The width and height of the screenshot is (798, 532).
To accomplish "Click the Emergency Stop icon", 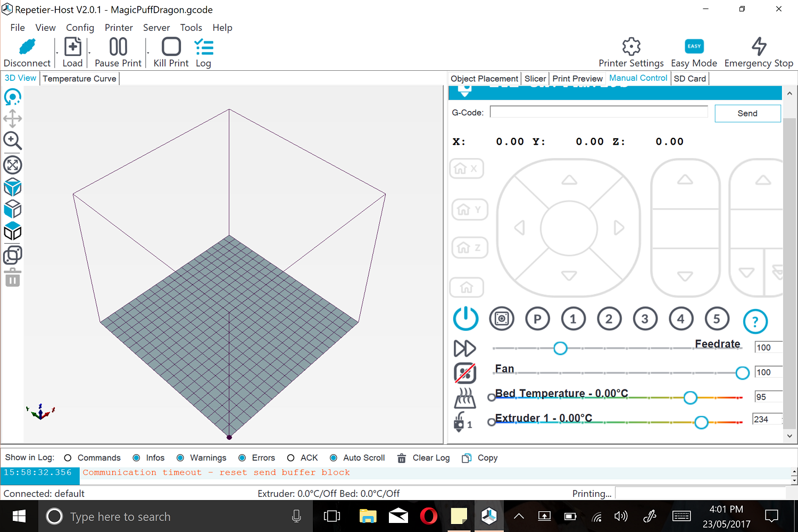I will tap(759, 47).
